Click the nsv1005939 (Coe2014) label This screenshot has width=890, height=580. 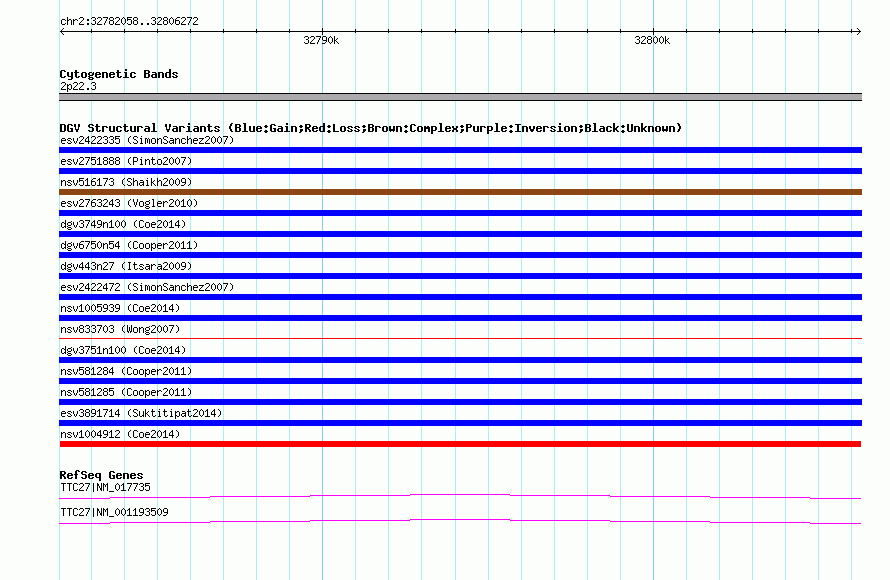120,308
